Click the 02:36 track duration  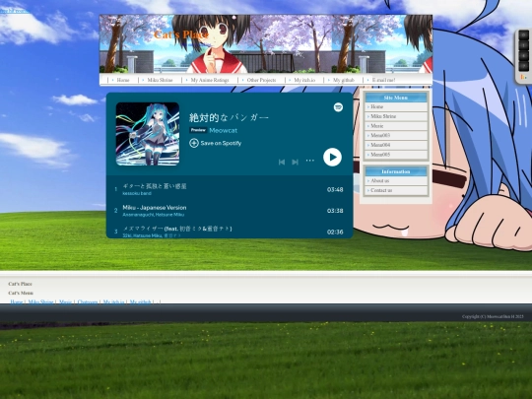[335, 233]
